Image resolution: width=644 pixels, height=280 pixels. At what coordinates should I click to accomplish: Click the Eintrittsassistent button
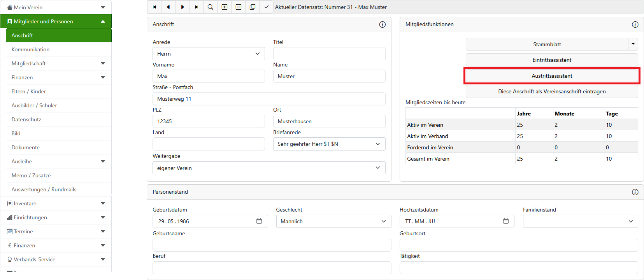coord(552,60)
